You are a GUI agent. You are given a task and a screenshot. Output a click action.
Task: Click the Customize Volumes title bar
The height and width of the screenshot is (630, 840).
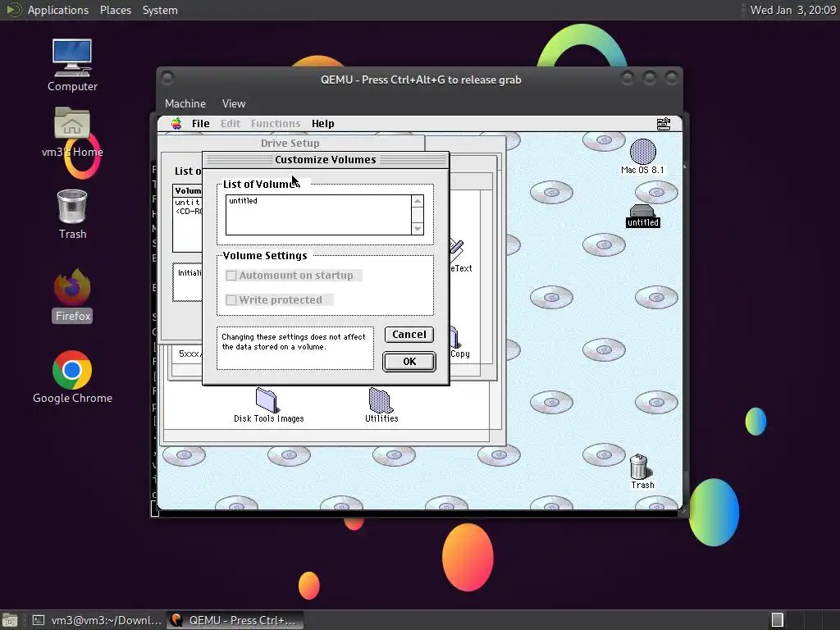(x=325, y=160)
